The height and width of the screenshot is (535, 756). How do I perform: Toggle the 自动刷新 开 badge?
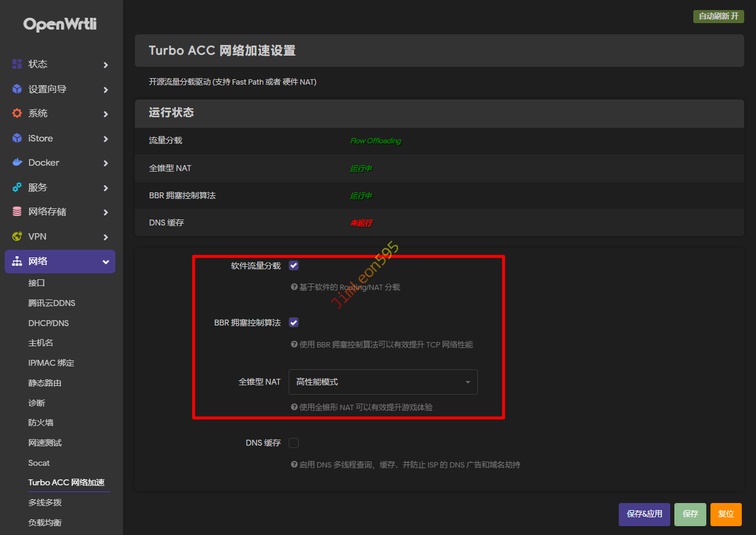tap(718, 17)
